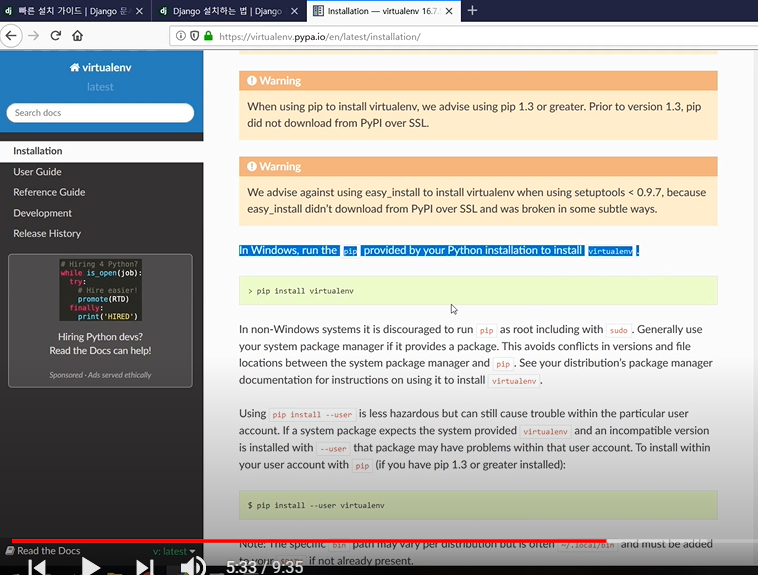
Task: Close the 빠른 설치 가이드 Django tab
Action: pyautogui.click(x=139, y=11)
